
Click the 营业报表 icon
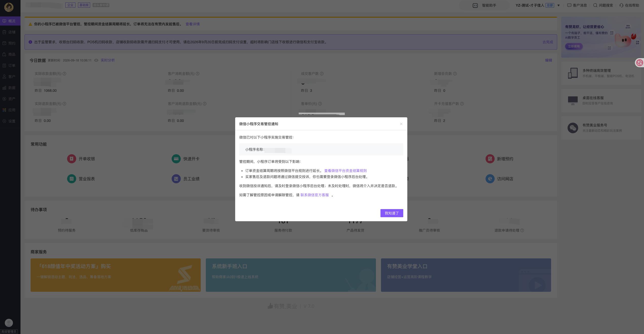point(71,179)
